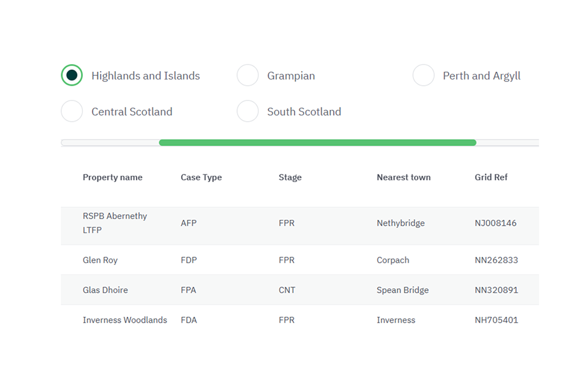Select the Grampian region radio button
Image resolution: width=588 pixels, height=392 pixels.
[x=248, y=75]
